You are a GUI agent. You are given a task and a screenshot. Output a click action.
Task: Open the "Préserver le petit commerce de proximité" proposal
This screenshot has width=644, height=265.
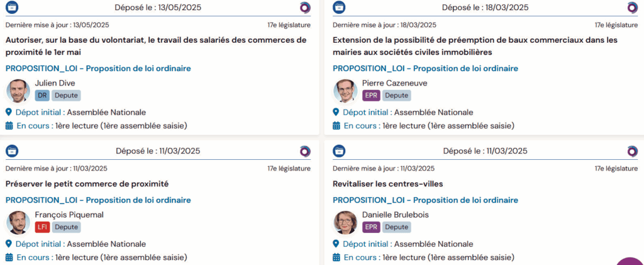[x=87, y=184]
